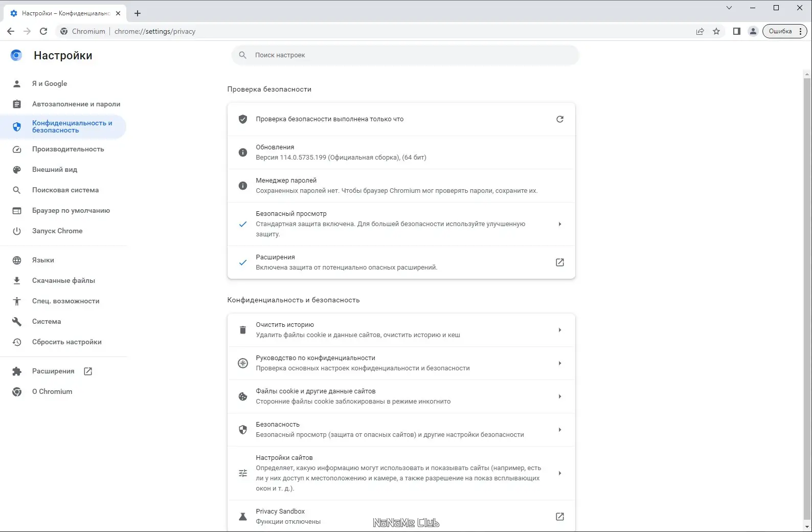
Task: Click the settings search field
Action: coord(405,55)
